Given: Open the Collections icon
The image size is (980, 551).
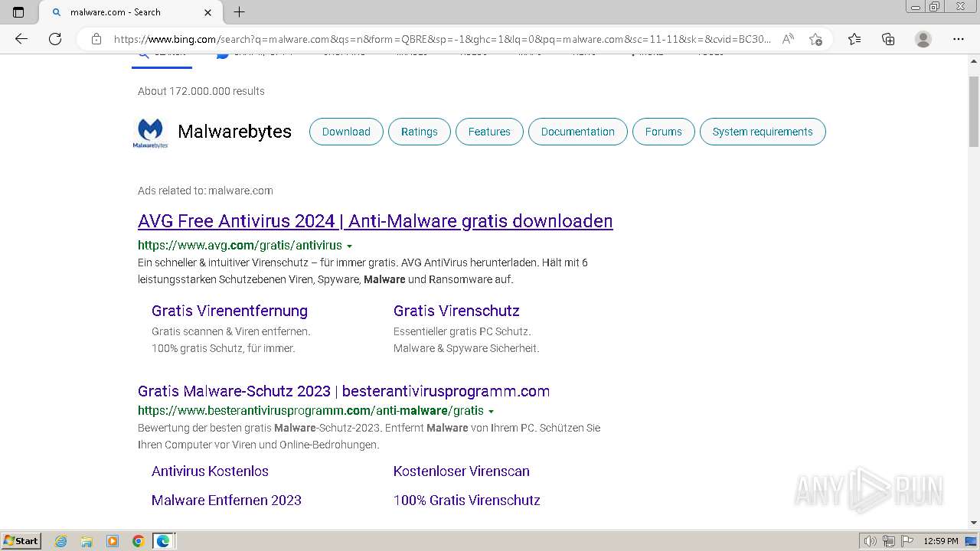Looking at the screenshot, I should [888, 39].
